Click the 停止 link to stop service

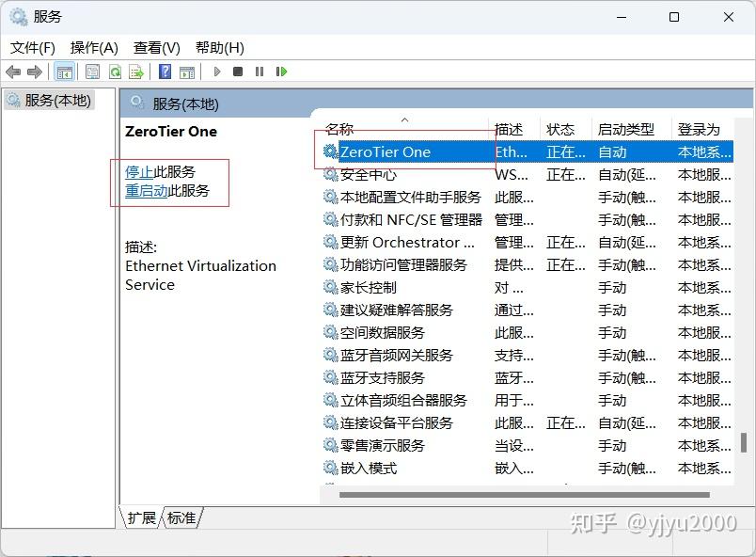(x=139, y=171)
